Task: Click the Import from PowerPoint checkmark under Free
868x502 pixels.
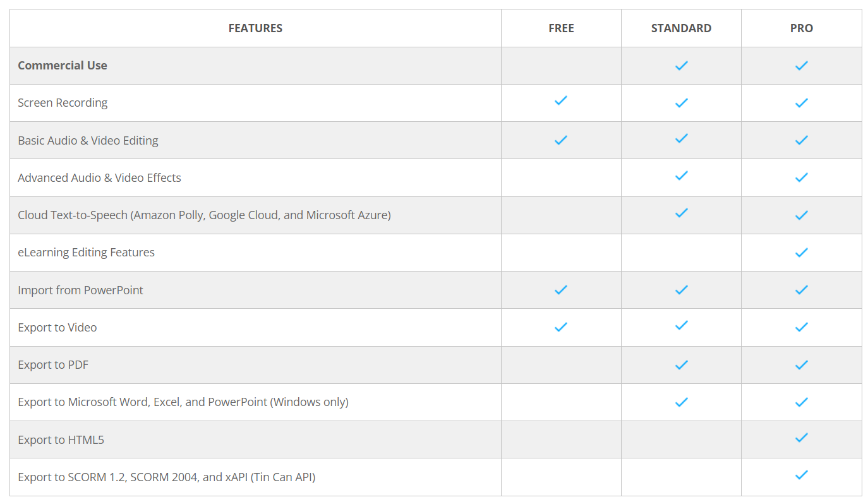Action: (560, 290)
